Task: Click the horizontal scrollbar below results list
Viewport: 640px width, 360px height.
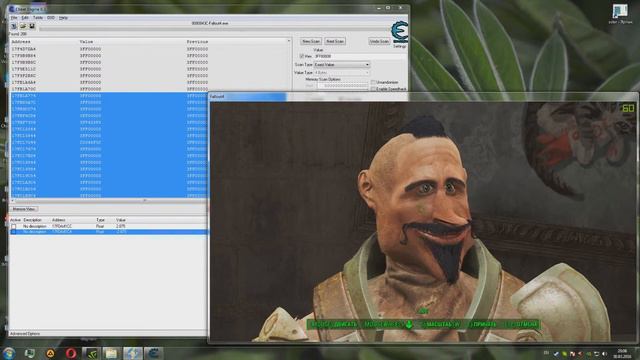Action: (108, 200)
